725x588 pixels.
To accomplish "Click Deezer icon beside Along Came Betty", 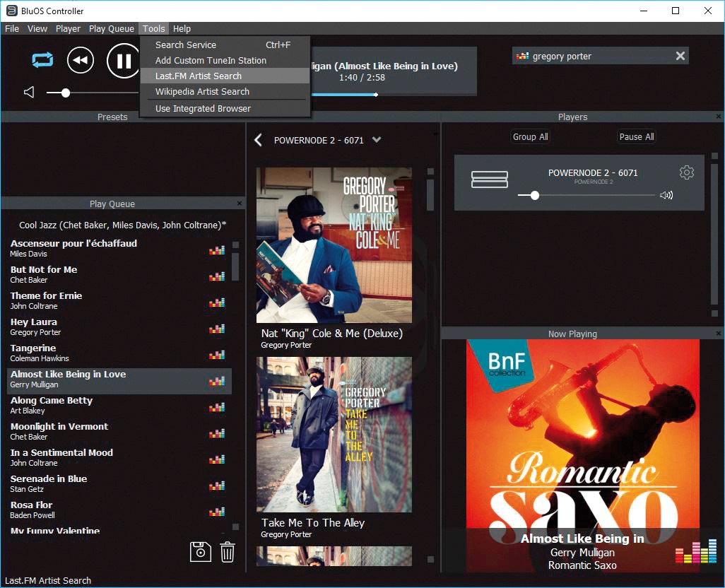I will 217,407.
